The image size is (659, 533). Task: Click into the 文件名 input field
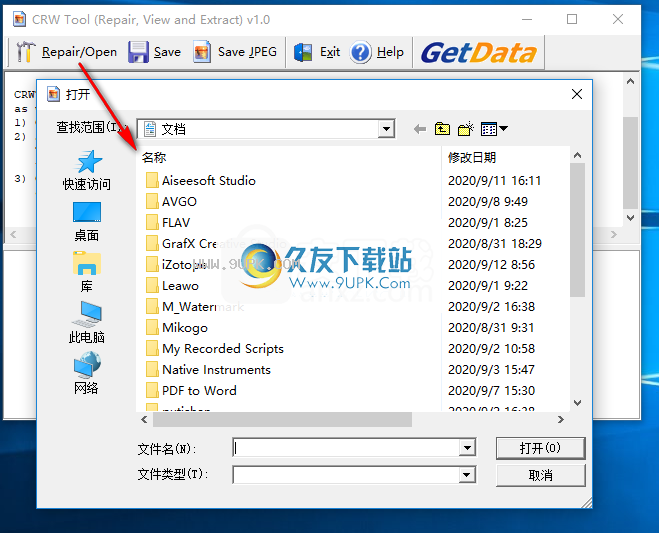point(346,448)
